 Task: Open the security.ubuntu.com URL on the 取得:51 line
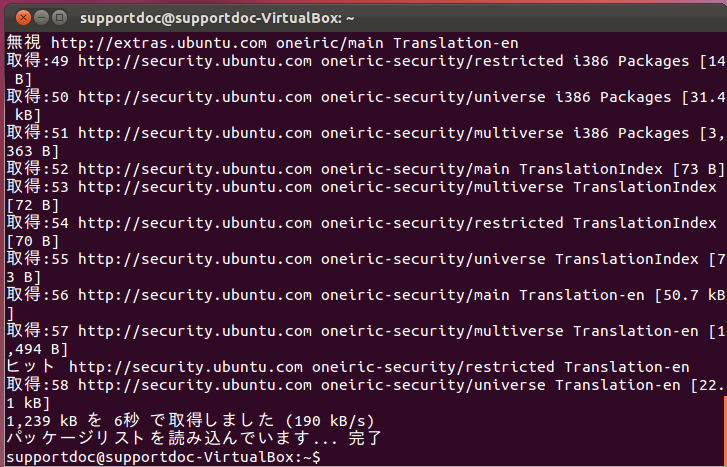[x=195, y=134]
